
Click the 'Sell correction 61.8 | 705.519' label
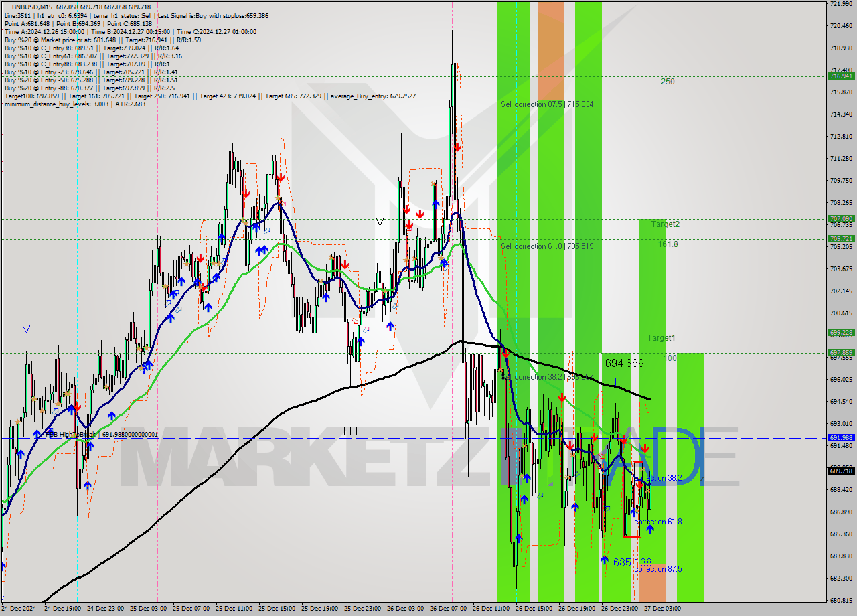(547, 246)
